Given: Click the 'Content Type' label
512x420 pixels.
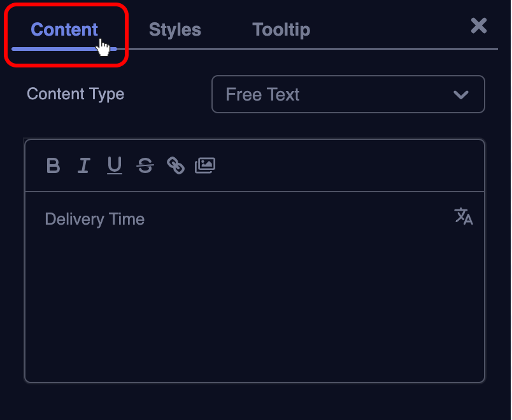Looking at the screenshot, I should click(x=75, y=94).
